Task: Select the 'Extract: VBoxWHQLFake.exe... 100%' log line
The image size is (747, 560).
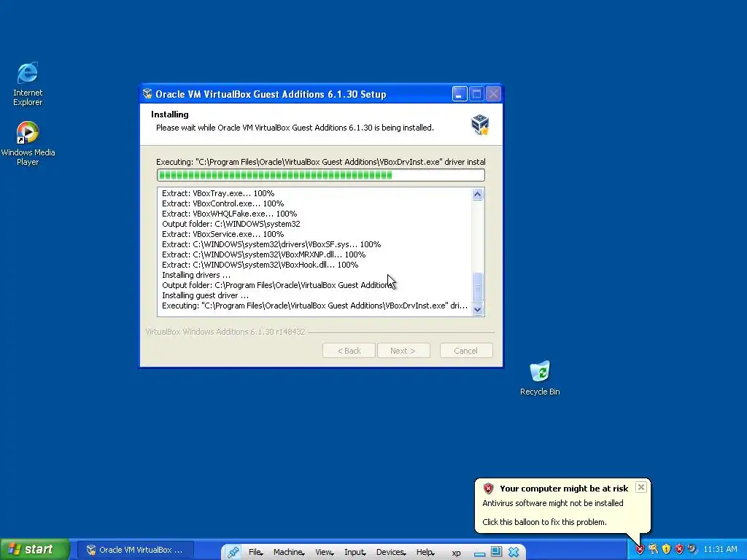Action: click(x=230, y=214)
